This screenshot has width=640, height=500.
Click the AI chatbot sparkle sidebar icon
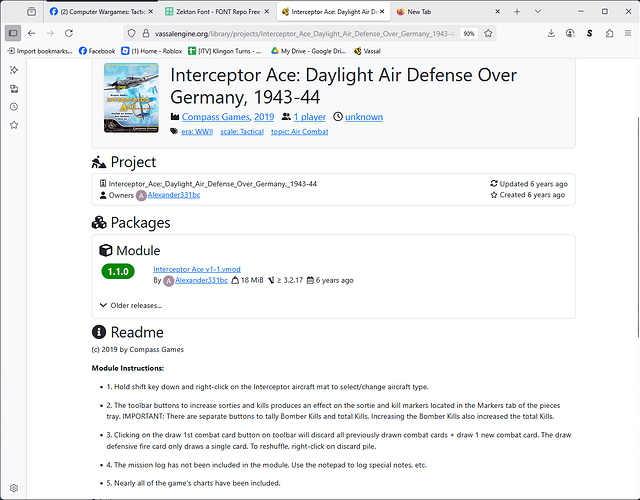tap(13, 70)
